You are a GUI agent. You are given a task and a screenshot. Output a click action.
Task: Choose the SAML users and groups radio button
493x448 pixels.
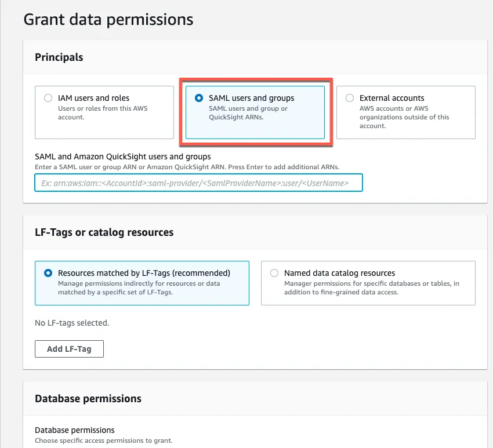pyautogui.click(x=199, y=98)
